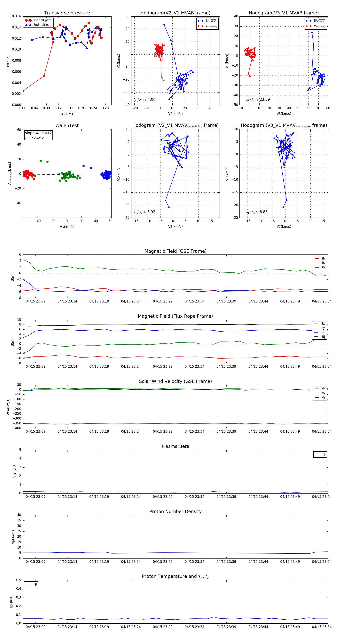Select 'V remaining' legend entry in V3_V1 MVAB hodogram
The width and height of the screenshot is (351, 644).
[x=316, y=26]
